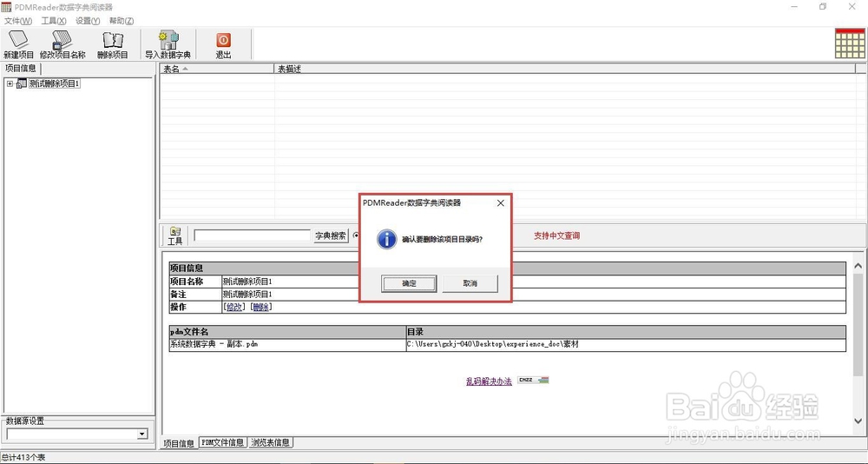
Task: Select the 项目信息 tab in left panel
Action: coord(21,69)
